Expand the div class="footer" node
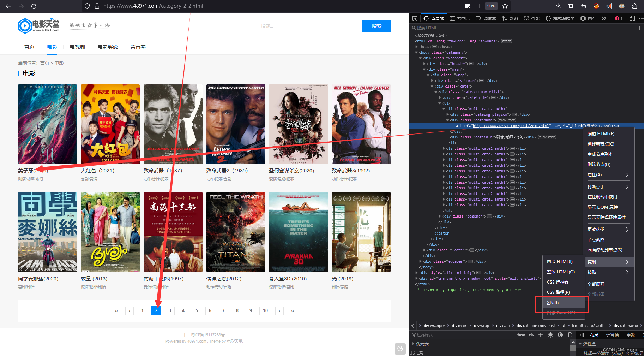 tap(424, 250)
